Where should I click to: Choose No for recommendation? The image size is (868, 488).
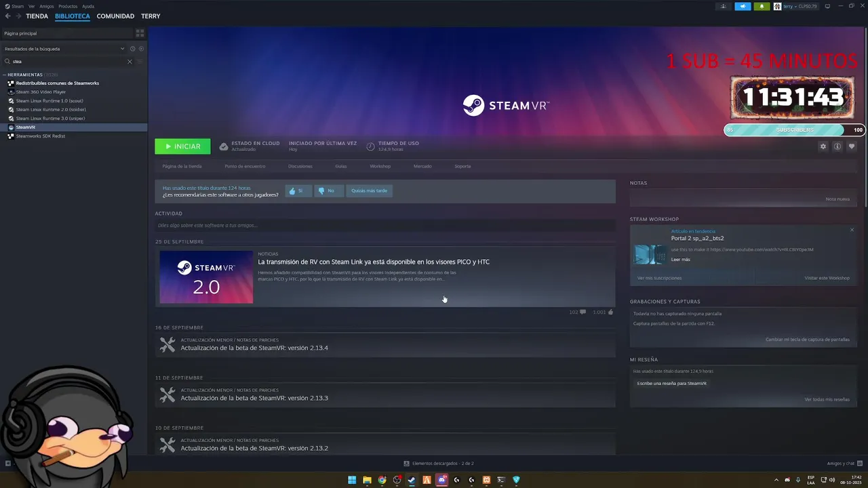click(329, 191)
